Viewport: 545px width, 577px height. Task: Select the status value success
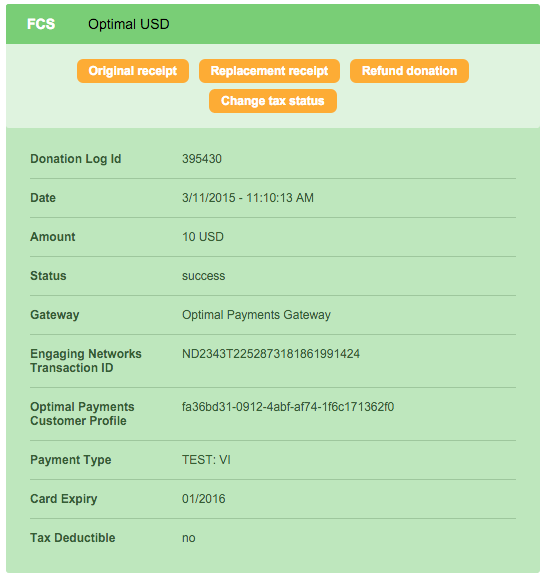[x=204, y=276]
